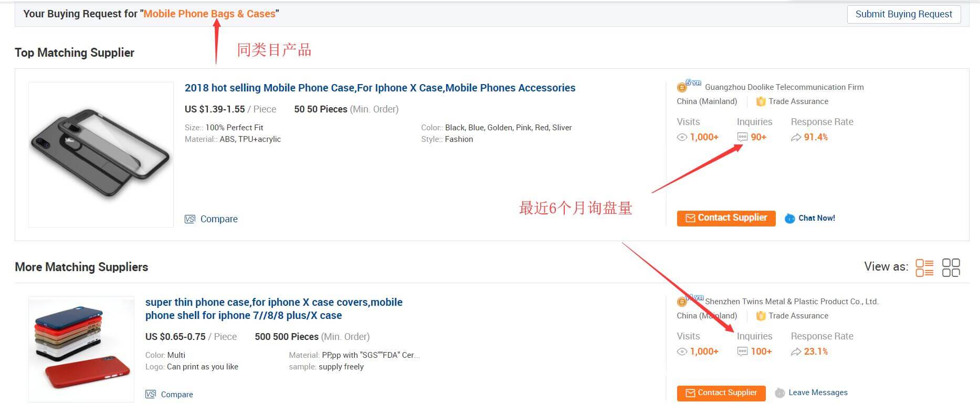Open black iPhone X case product image

(101, 154)
